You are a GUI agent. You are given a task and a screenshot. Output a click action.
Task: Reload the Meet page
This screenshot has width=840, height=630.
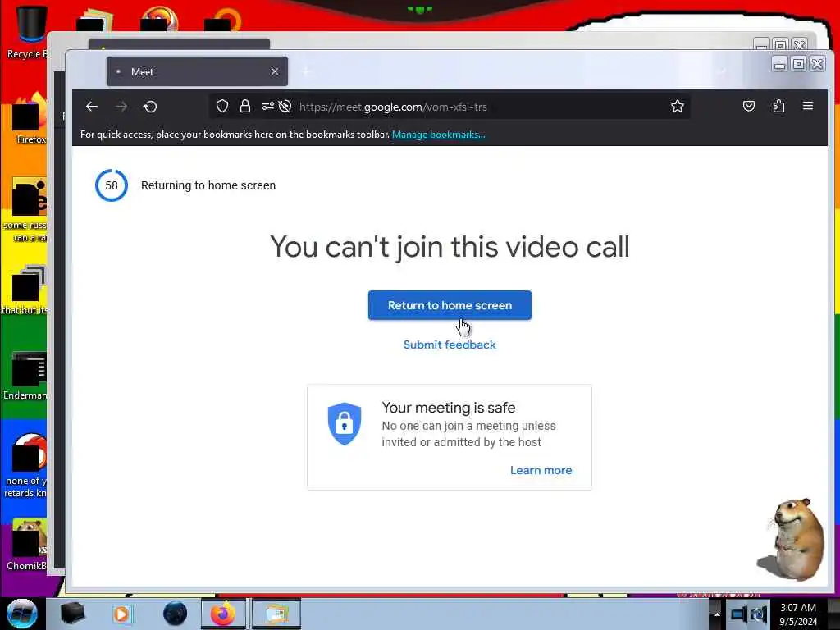tap(150, 107)
